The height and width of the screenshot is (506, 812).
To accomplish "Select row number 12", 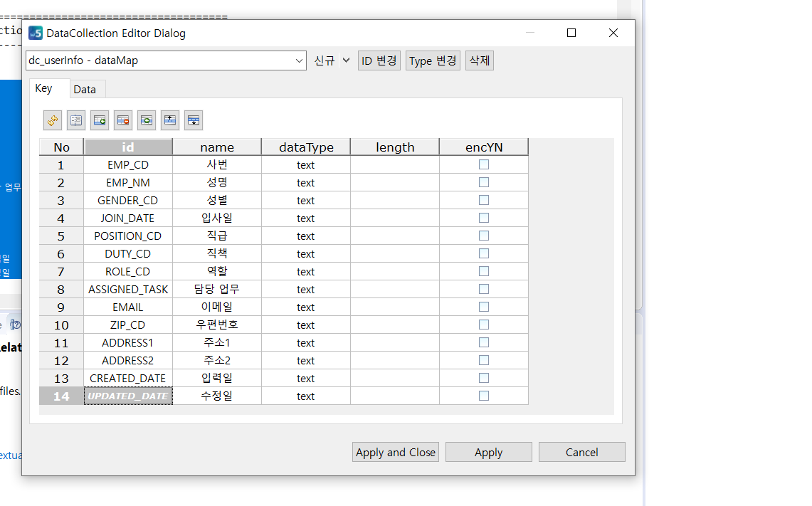I will pos(61,361).
